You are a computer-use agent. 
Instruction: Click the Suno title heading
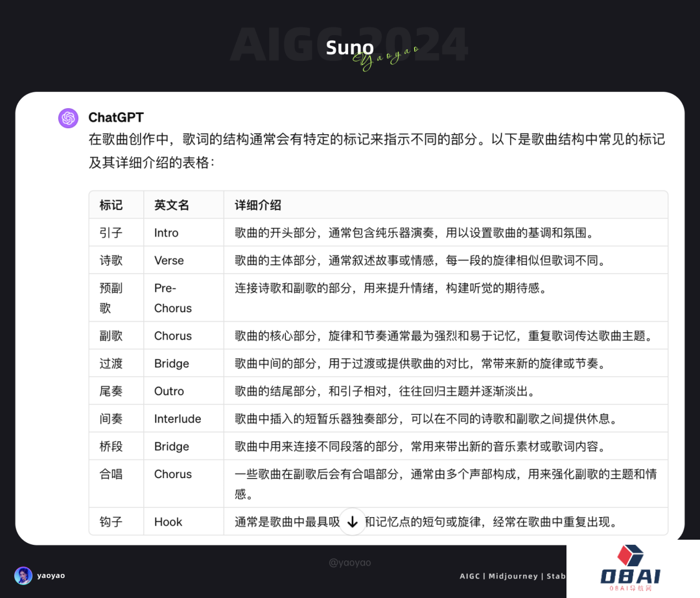click(x=349, y=48)
